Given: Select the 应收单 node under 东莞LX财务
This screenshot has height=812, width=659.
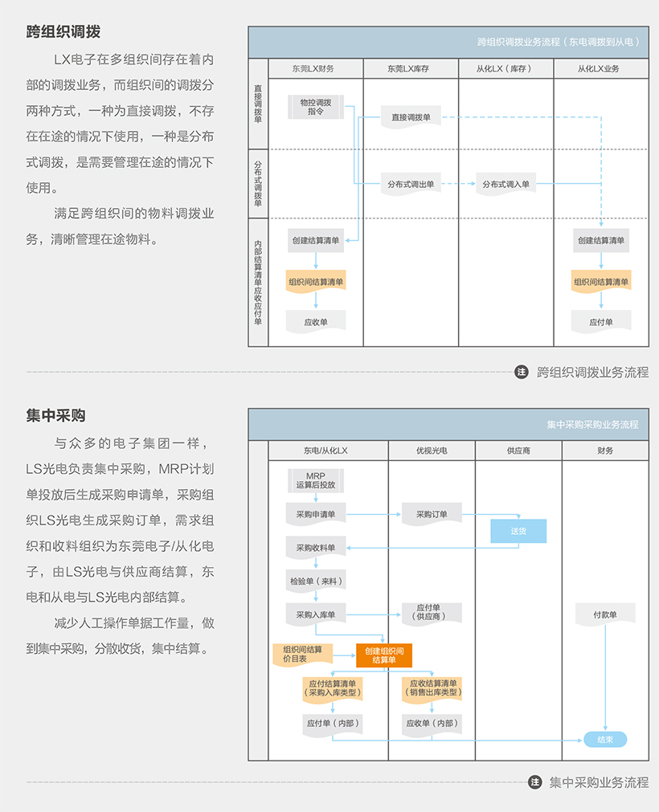Looking at the screenshot, I should (315, 322).
